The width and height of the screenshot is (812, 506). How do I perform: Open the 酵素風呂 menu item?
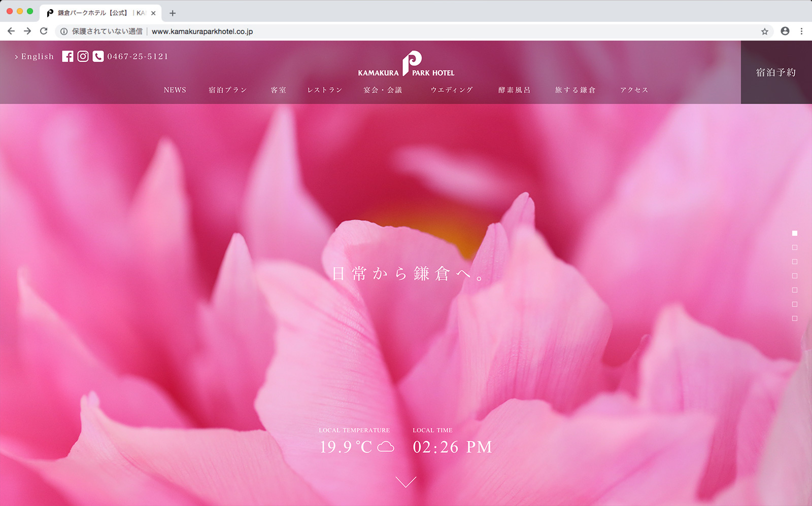[515, 90]
